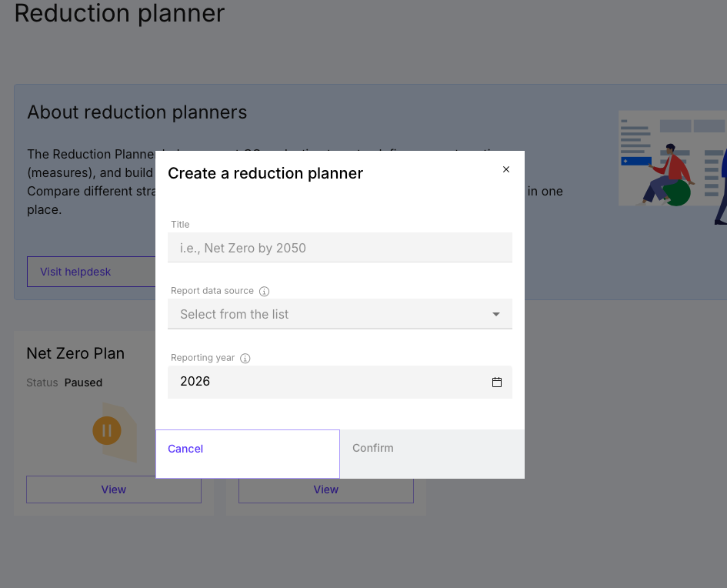Viewport: 727px width, 588px height.
Task: Click the About reduction planners heading
Action: (x=137, y=112)
